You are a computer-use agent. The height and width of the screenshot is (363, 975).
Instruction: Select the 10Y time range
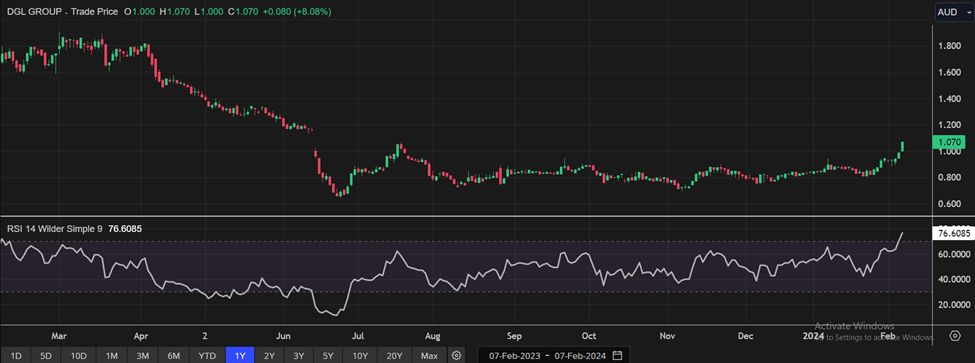click(361, 356)
